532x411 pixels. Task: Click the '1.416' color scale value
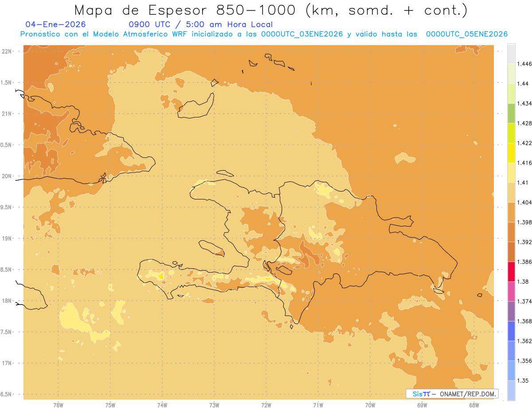coord(524,163)
